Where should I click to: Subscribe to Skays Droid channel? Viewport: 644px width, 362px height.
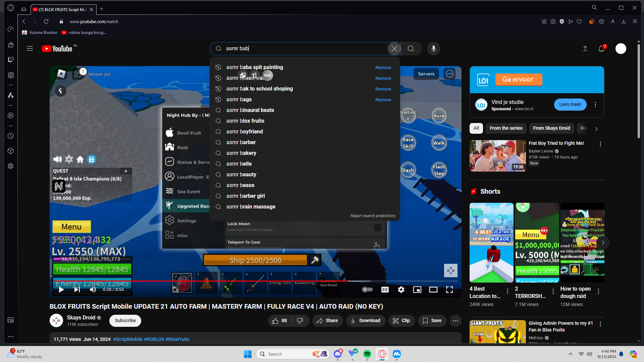pyautogui.click(x=125, y=321)
